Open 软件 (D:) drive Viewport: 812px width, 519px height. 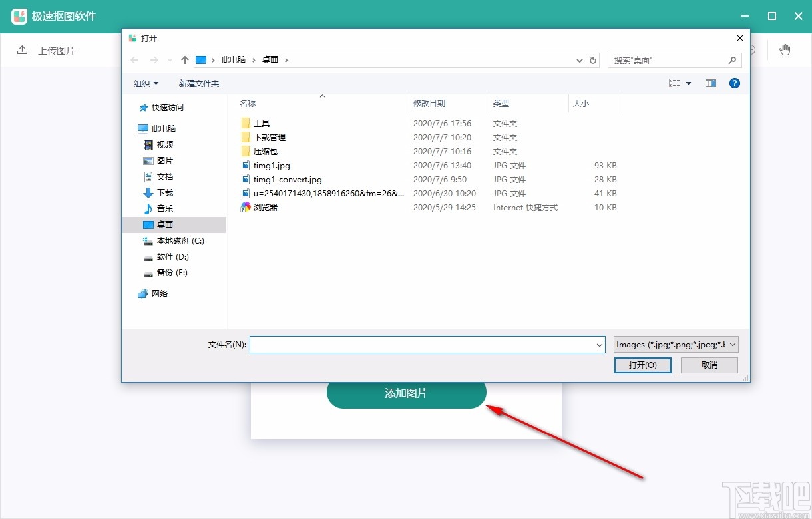point(166,256)
